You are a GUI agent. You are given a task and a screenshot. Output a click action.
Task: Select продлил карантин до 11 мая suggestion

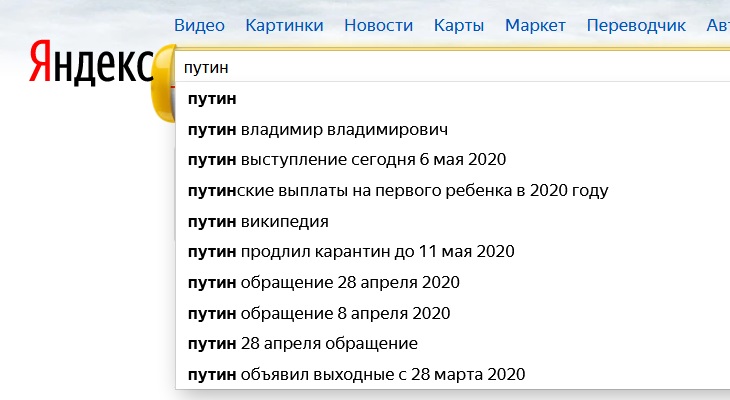click(x=453, y=251)
